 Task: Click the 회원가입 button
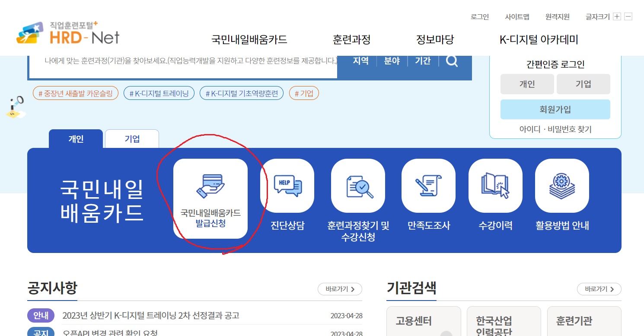[555, 109]
